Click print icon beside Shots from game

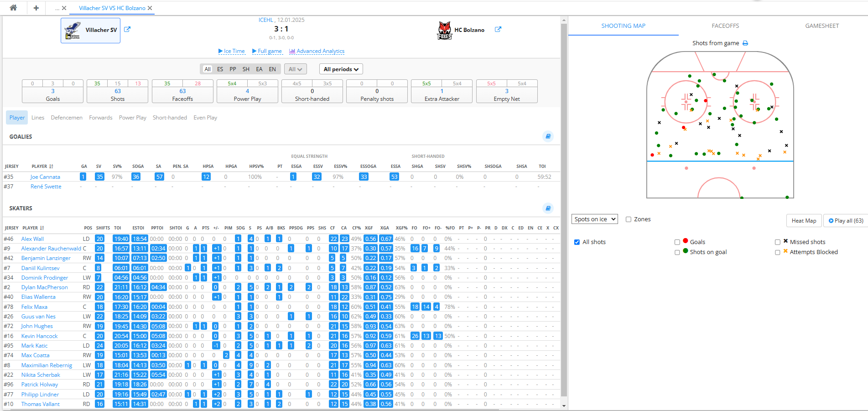[x=745, y=43]
